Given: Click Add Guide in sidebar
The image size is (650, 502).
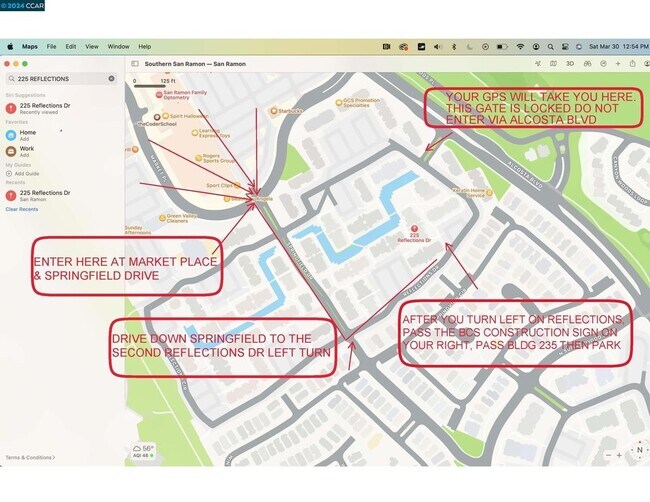Looking at the screenshot, I should coord(23,174).
